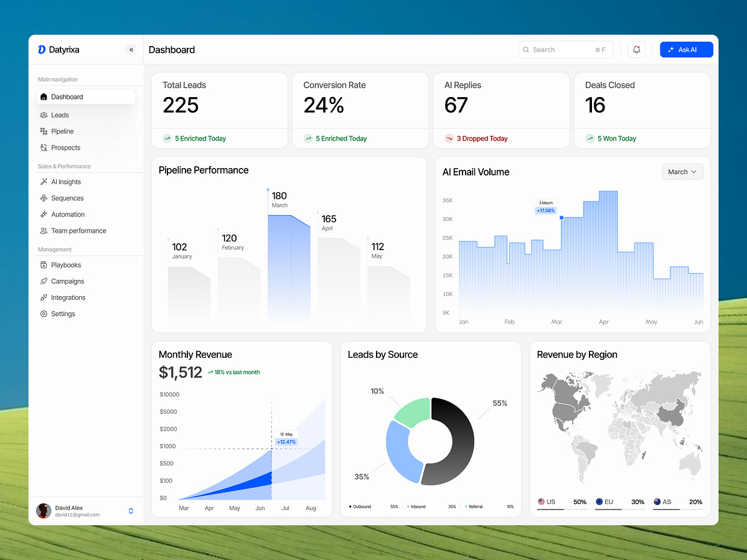Select Prospects in main navigation
Image resolution: width=747 pixels, height=560 pixels.
pyautogui.click(x=86, y=147)
